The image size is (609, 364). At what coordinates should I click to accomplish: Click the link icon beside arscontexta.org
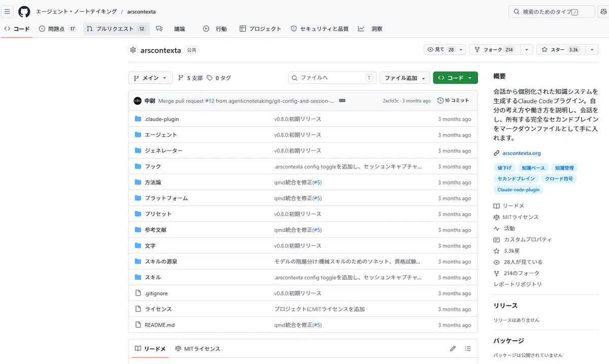tap(497, 153)
